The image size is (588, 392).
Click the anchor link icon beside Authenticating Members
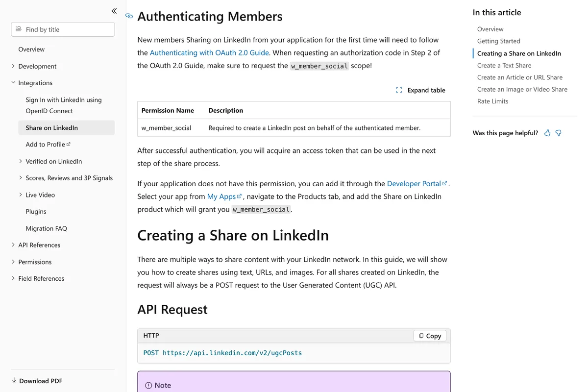click(x=129, y=16)
